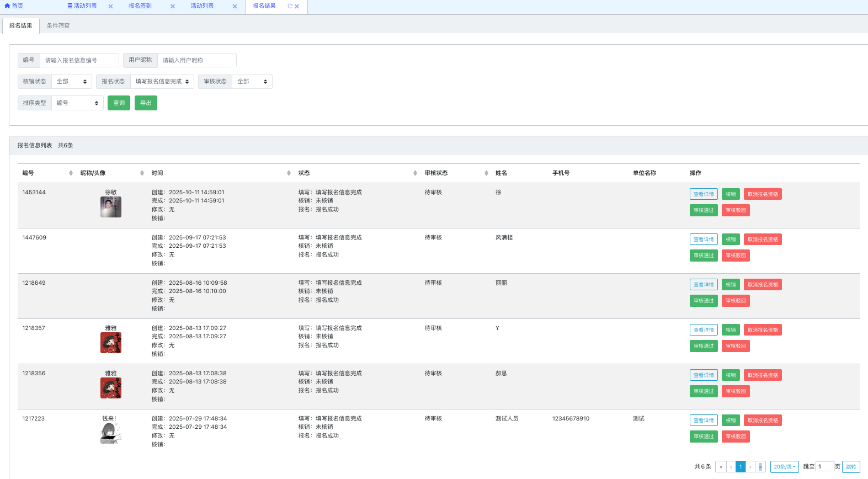Close the 报名签到 tab
The image size is (868, 479).
click(173, 7)
